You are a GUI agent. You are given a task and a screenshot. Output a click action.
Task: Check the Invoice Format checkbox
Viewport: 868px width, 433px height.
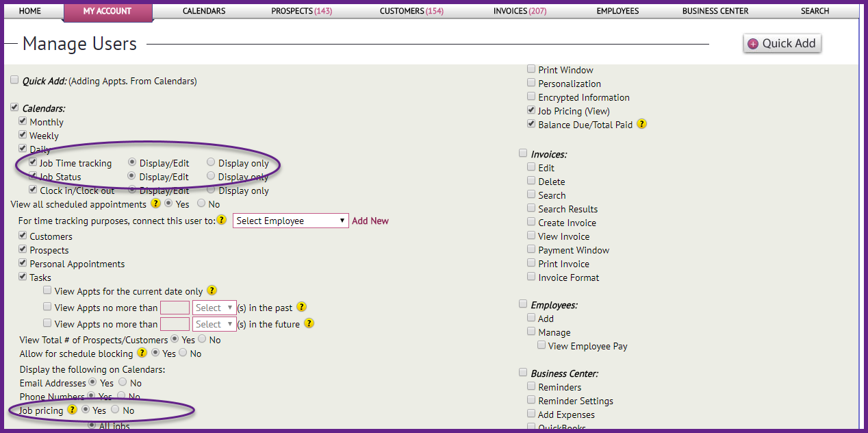click(531, 277)
